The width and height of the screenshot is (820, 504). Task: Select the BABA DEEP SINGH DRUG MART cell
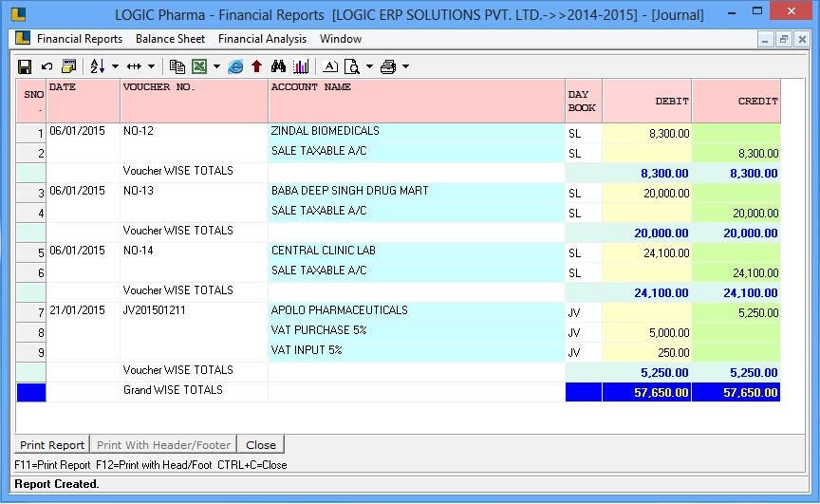tap(417, 193)
